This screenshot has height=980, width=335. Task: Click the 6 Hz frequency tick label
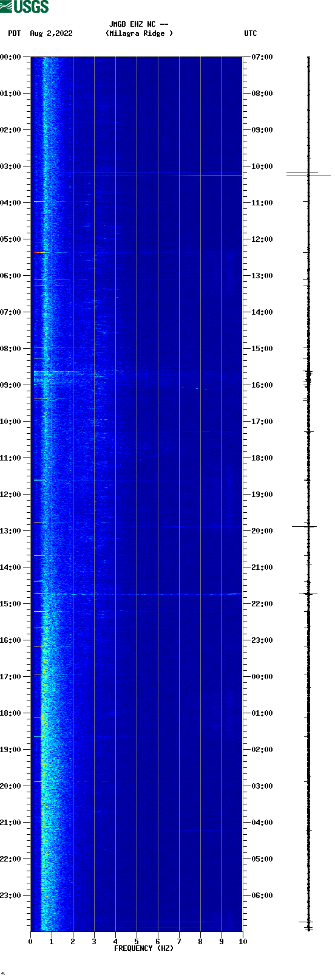point(158,942)
